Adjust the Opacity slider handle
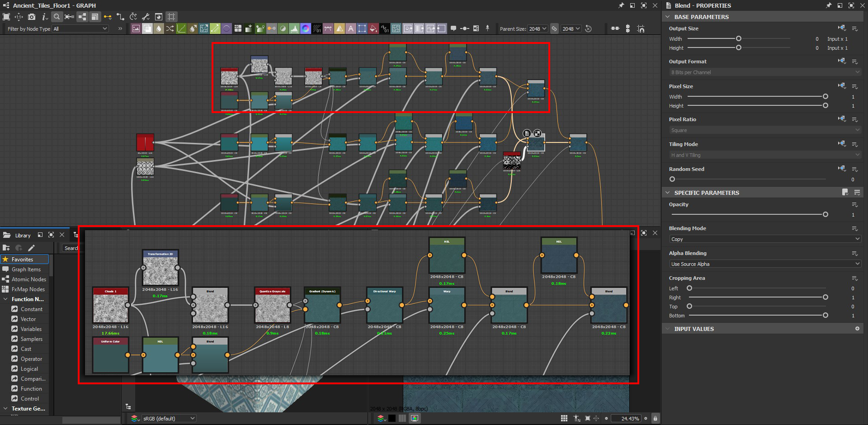Viewport: 868px width, 425px height. [x=825, y=214]
